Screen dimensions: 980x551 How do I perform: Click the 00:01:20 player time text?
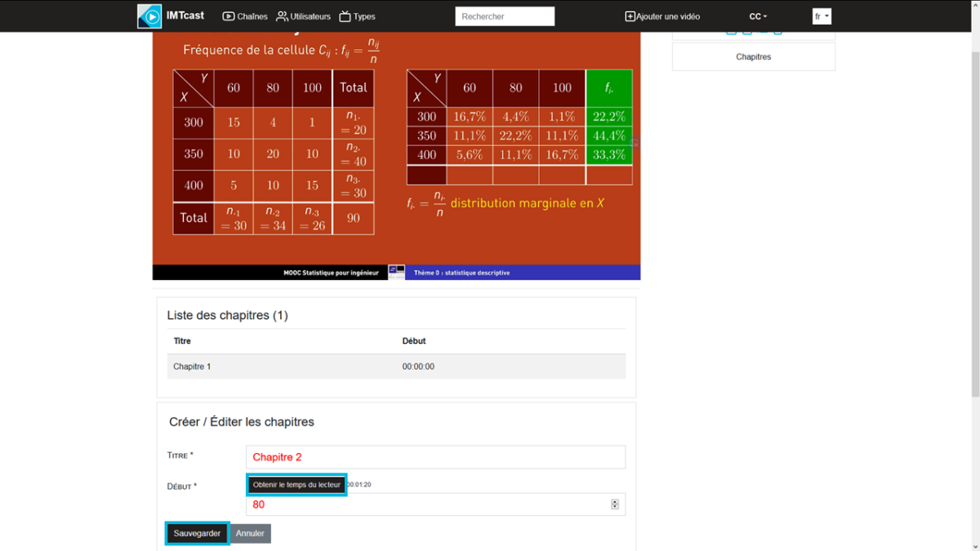[359, 485]
